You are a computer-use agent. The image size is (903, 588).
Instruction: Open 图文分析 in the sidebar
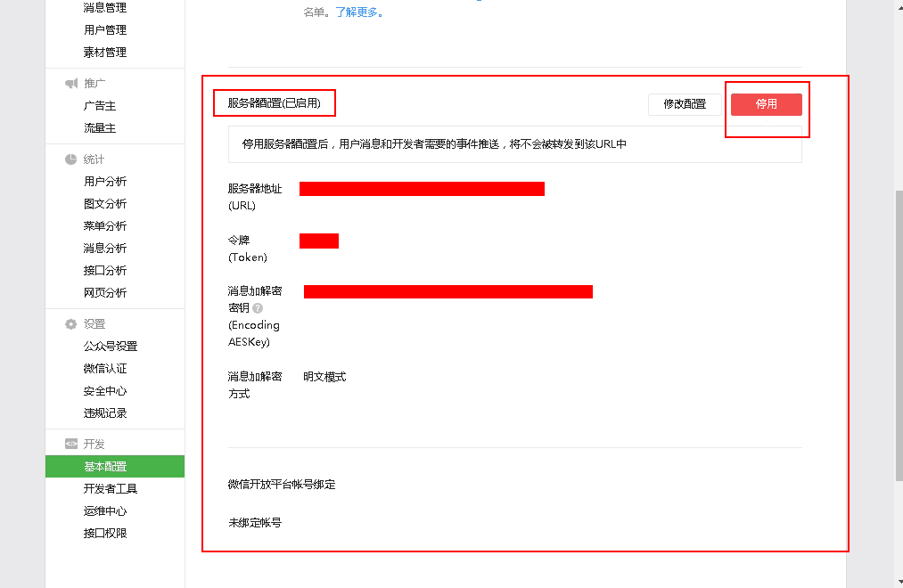click(105, 204)
